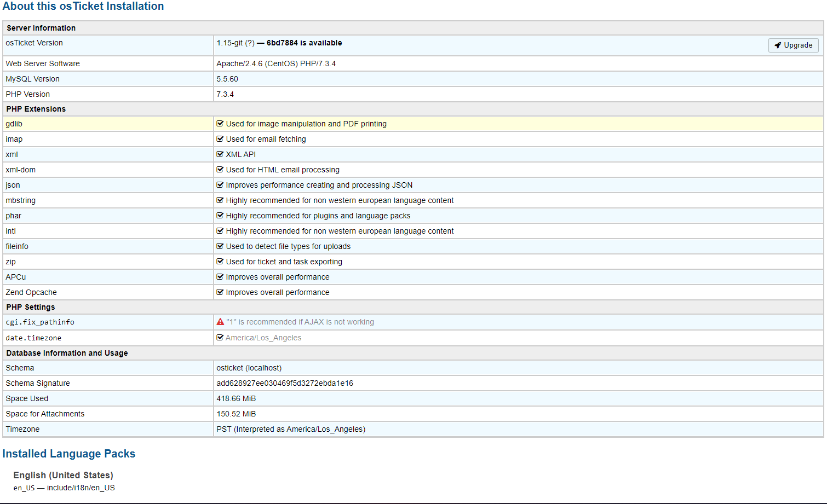
Task: Click the phar check icon
Action: pos(220,216)
